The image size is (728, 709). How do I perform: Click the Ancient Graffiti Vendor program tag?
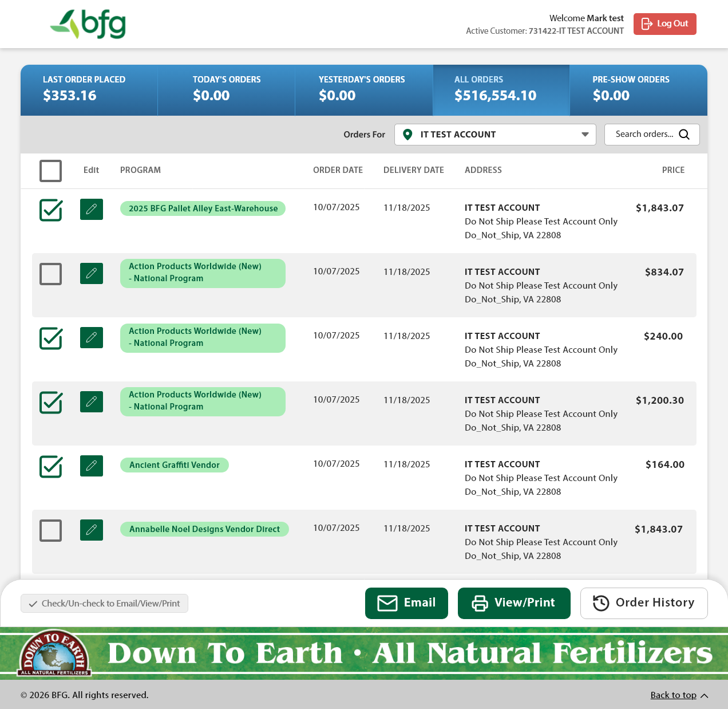point(175,465)
